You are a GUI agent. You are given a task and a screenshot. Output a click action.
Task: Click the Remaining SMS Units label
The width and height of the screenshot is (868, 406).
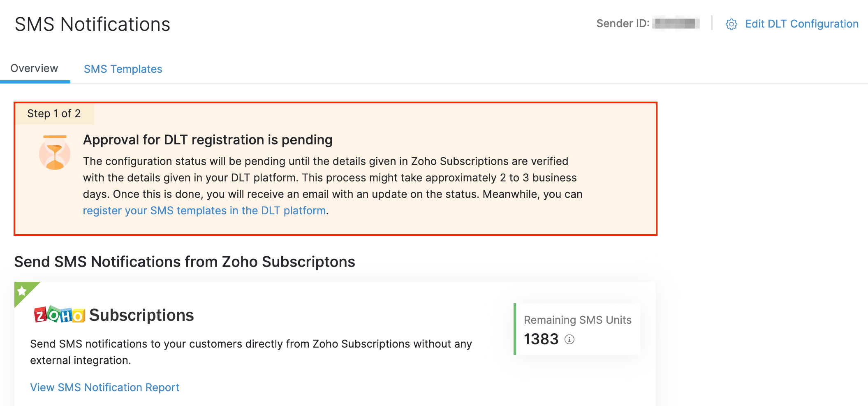(577, 320)
